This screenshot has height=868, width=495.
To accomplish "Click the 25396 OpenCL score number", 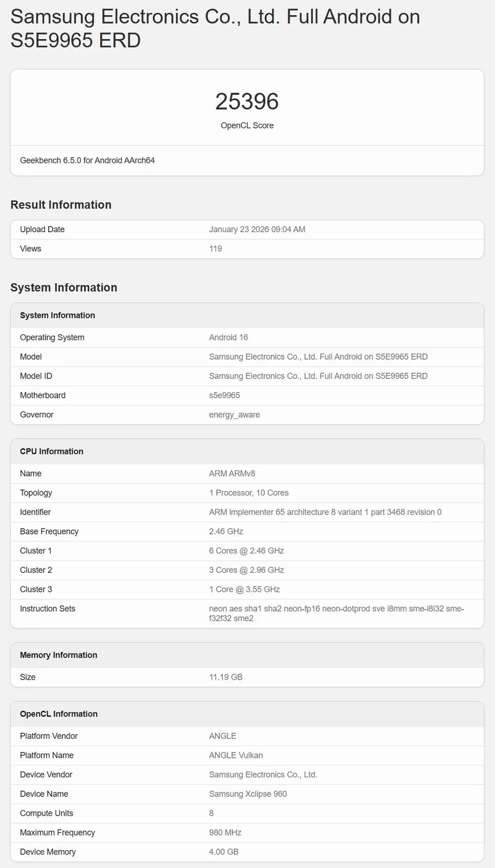I will click(247, 101).
